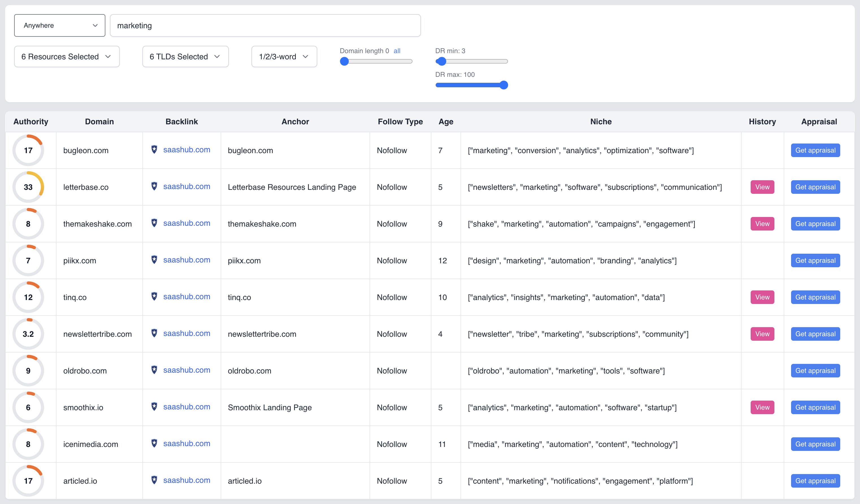Screen dimensions: 860x504
Task: Sort table by Authority column header
Action: click(31, 122)
